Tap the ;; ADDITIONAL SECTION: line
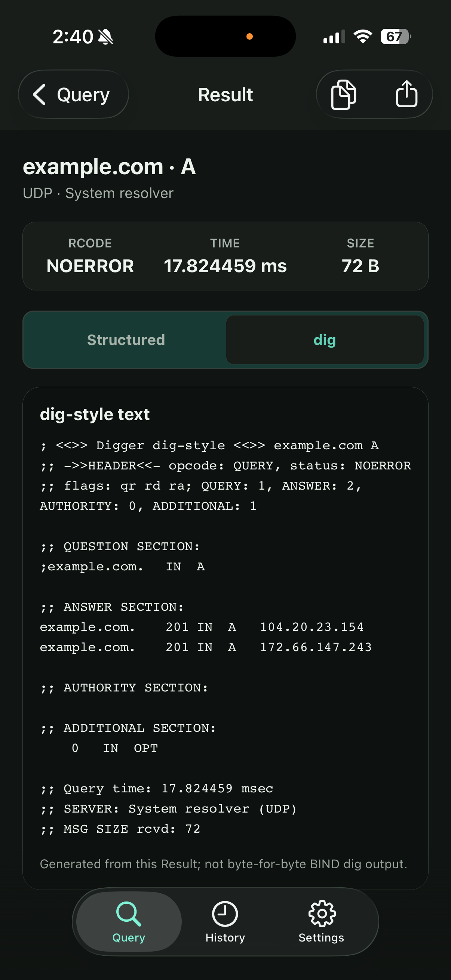 click(x=128, y=728)
